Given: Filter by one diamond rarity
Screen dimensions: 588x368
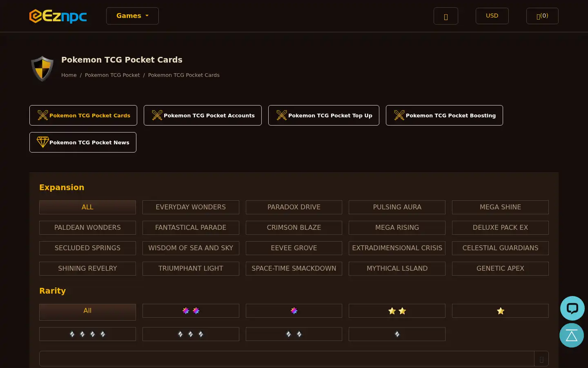Looking at the screenshot, I should (x=397, y=334).
